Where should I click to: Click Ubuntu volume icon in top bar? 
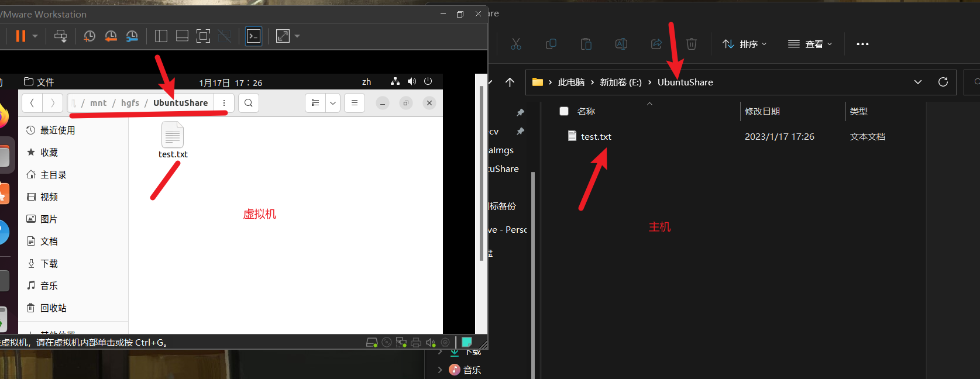click(412, 81)
